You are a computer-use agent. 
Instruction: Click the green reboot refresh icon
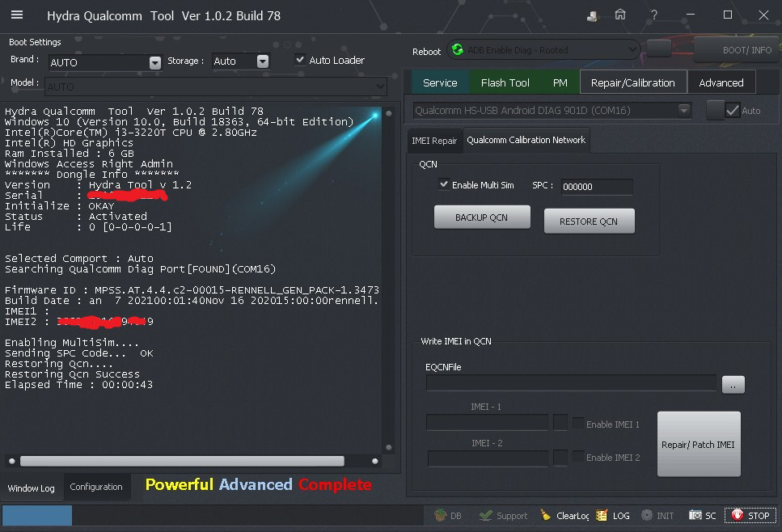point(458,50)
